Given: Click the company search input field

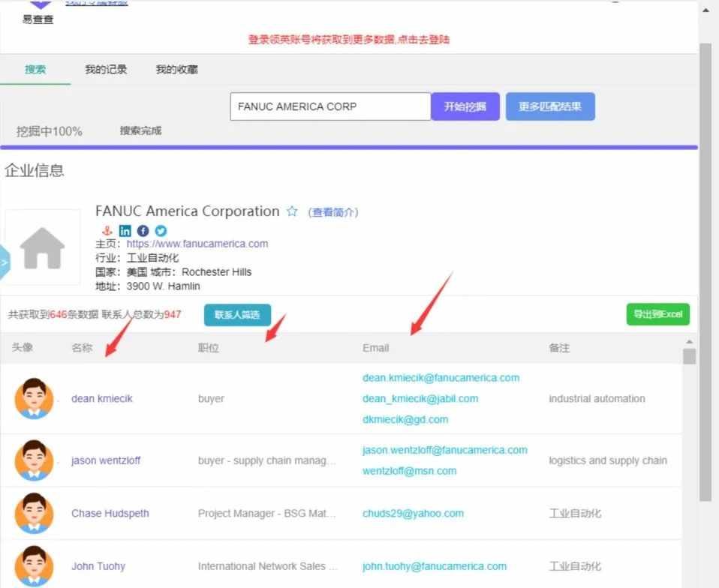Looking at the screenshot, I should [x=330, y=106].
